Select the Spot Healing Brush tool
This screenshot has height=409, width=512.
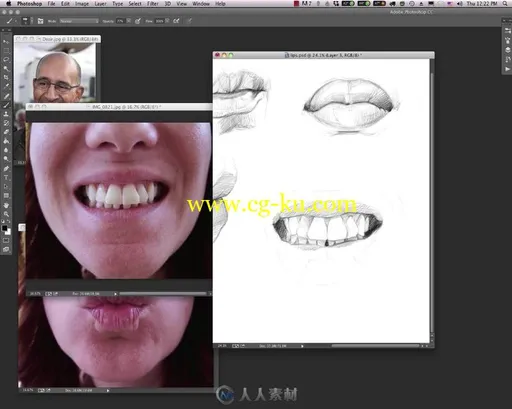6,96
